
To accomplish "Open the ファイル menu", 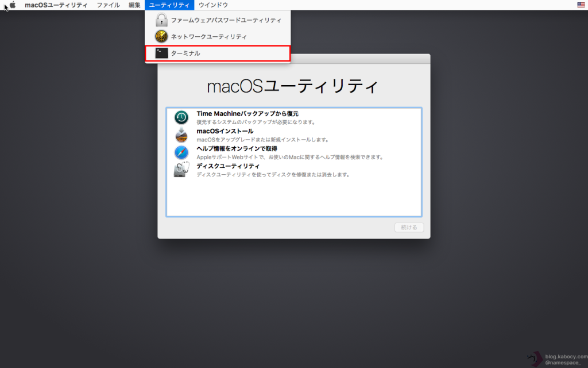I will 108,5.
